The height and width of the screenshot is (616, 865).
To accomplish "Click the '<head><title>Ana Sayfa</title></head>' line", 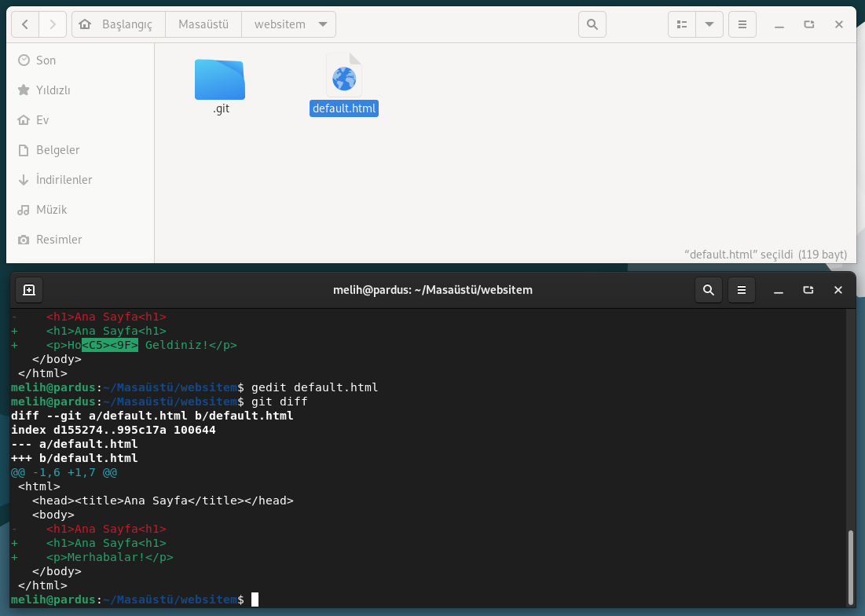I will (163, 500).
